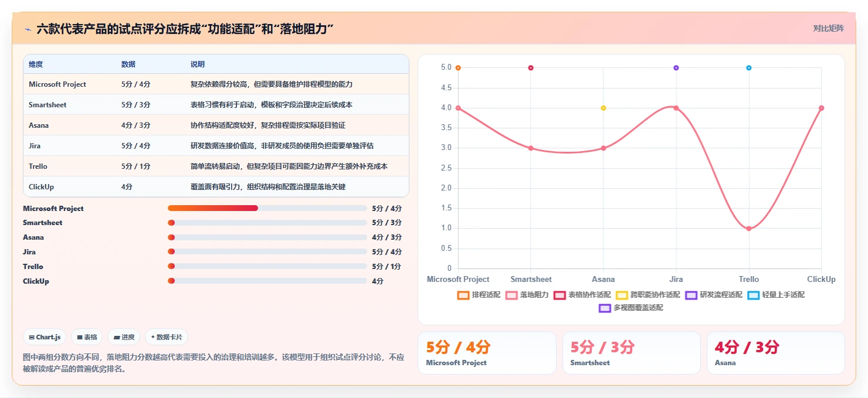Click the description starting 表格习惯有利于启动
This screenshot has width=868, height=398.
pos(272,105)
